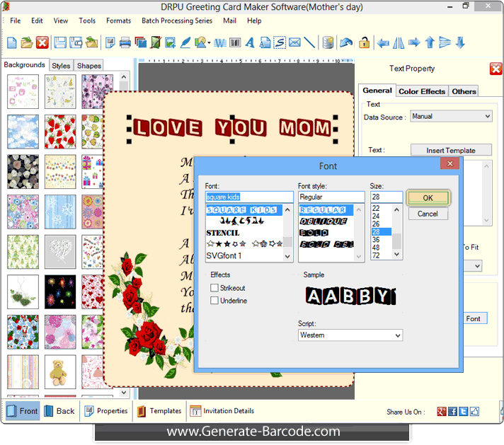Open a file with the folder icon
Image resolution: width=504 pixels, height=445 pixels.
tap(27, 42)
